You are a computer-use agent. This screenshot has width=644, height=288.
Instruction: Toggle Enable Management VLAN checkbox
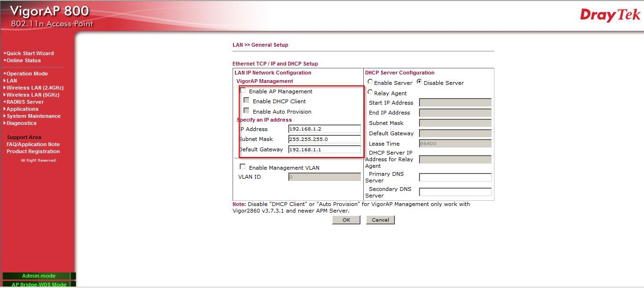tap(243, 167)
